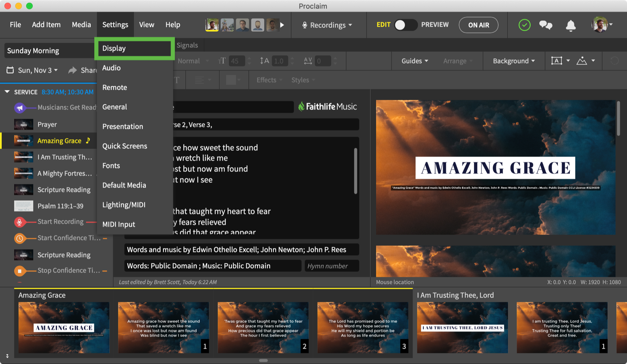Click the font size field showing 45

tap(237, 61)
